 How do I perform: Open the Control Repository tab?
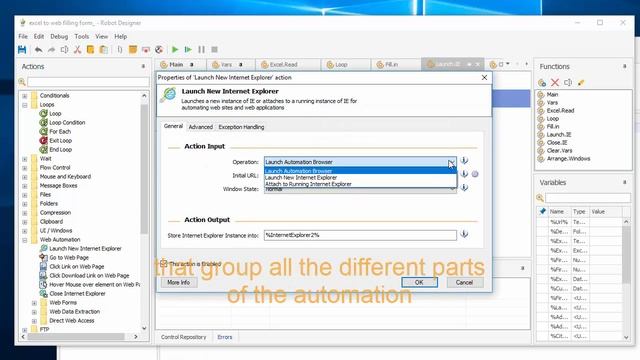(183, 337)
